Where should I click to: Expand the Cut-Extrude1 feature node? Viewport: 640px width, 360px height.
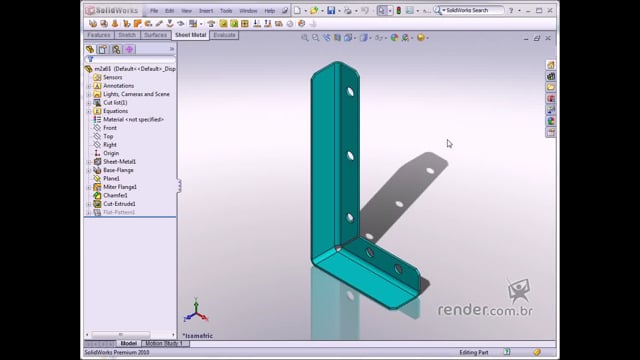(89, 204)
